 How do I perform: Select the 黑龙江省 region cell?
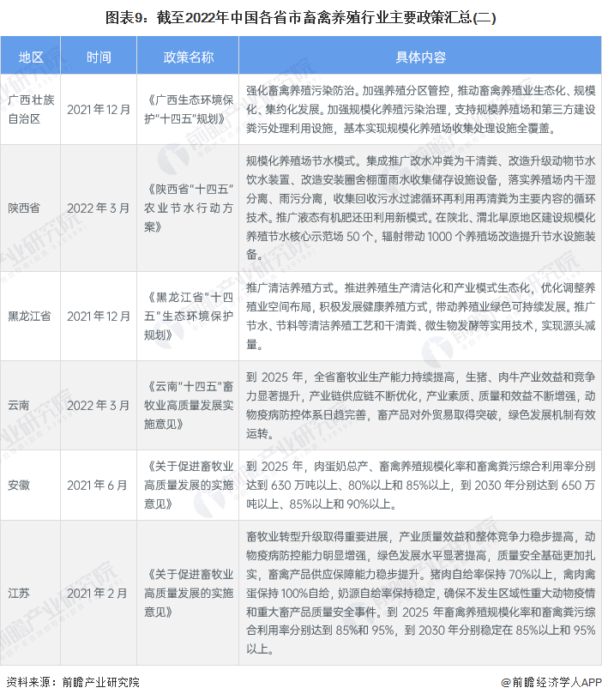point(31,316)
